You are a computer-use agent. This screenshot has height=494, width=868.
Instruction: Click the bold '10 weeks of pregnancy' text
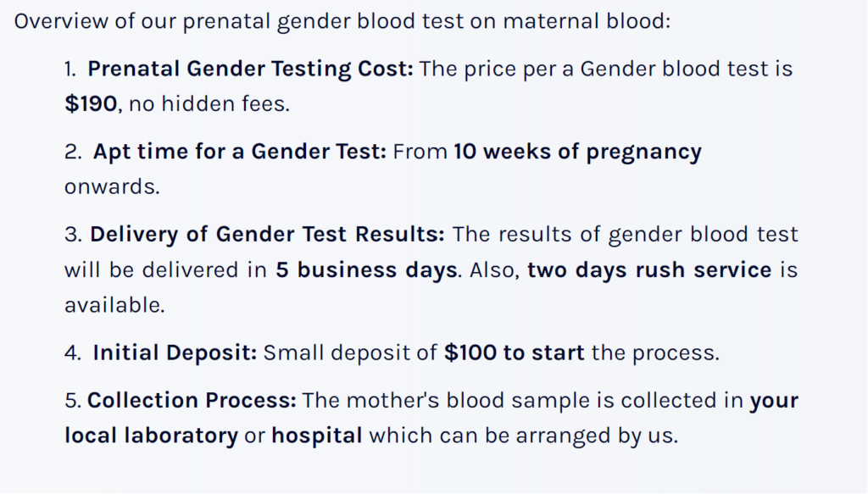[x=577, y=152]
